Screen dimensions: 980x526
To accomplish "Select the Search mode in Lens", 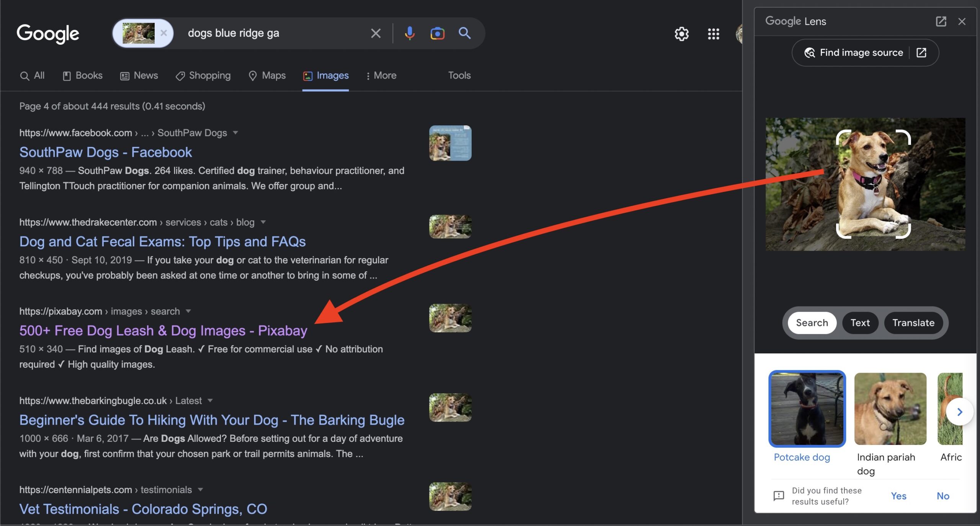I will 812,323.
